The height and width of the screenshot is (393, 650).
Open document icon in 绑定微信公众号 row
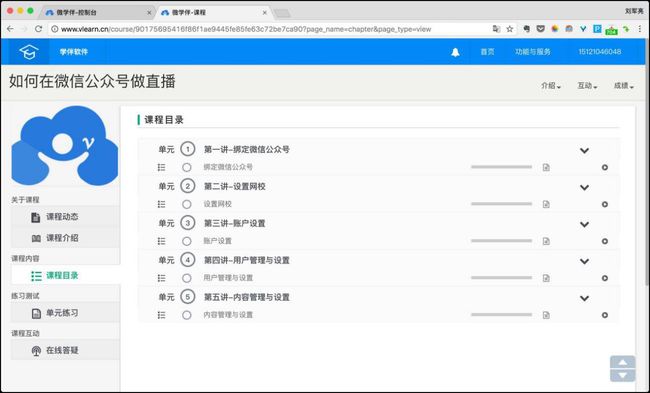click(546, 167)
